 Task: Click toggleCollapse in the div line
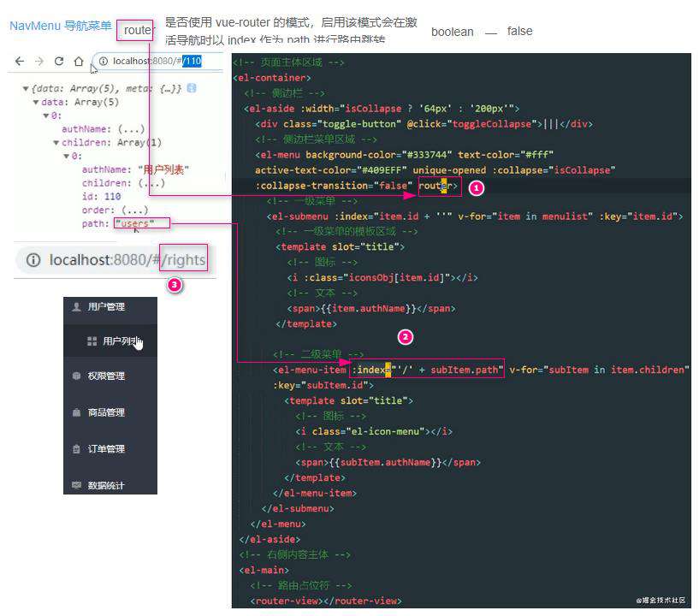click(x=491, y=124)
